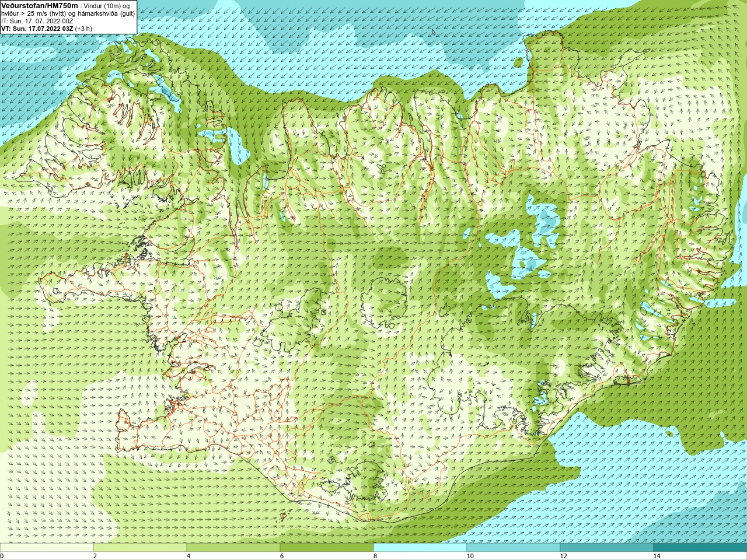Image resolution: width=747 pixels, height=560 pixels.
Task: Select the pale yellow 0–2 legend swatch
Action: pos(47,548)
